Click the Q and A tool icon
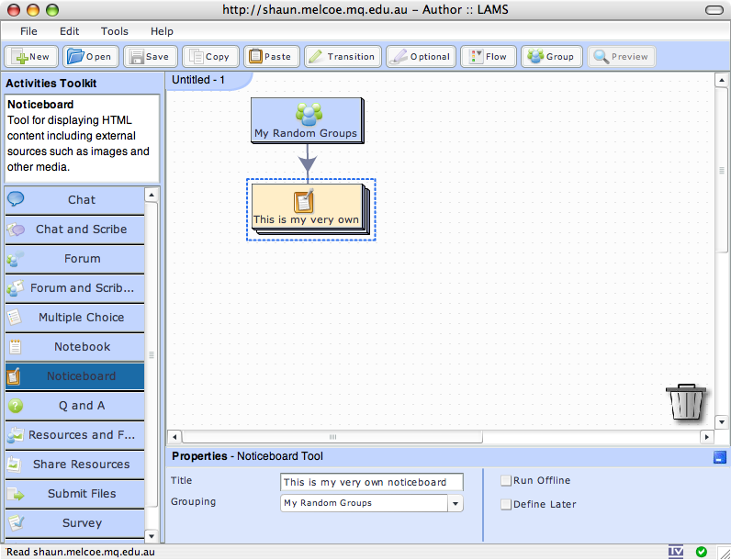This screenshot has height=560, width=731. 16,406
